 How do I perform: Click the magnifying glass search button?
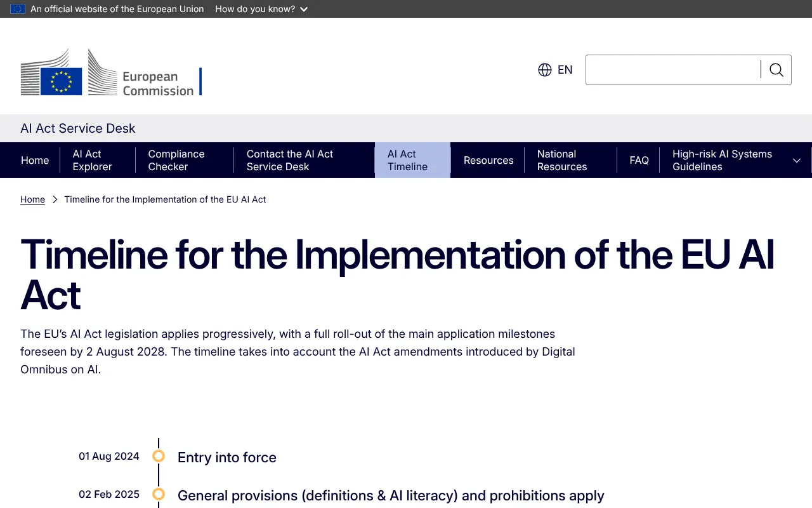click(776, 70)
